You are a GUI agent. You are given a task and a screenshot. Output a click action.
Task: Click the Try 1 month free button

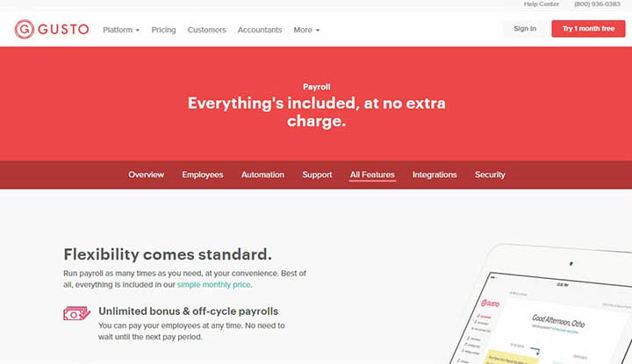click(588, 29)
